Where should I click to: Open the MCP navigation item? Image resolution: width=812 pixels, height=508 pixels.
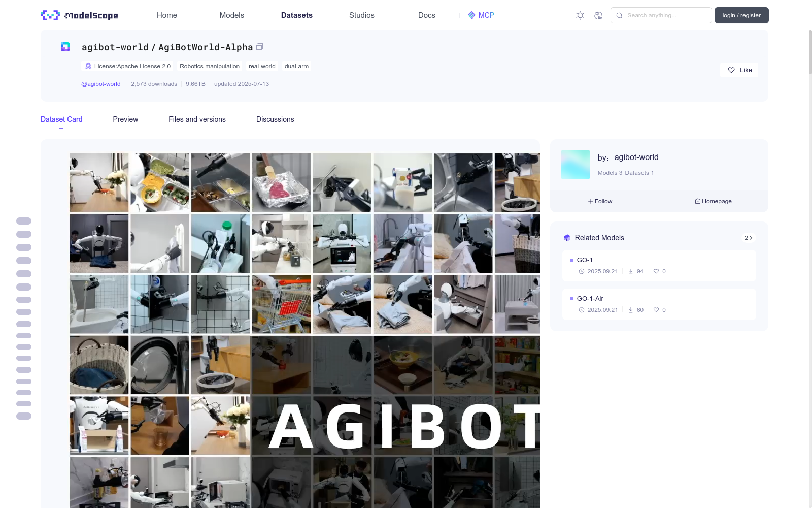point(481,15)
